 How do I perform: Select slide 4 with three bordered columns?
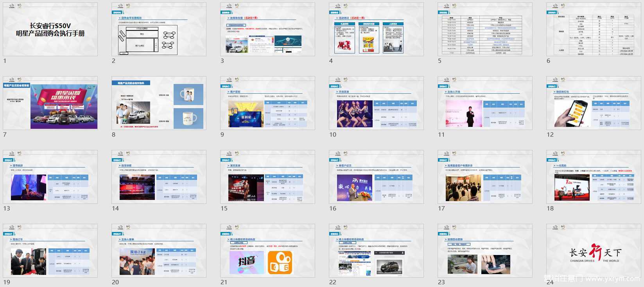click(376, 29)
